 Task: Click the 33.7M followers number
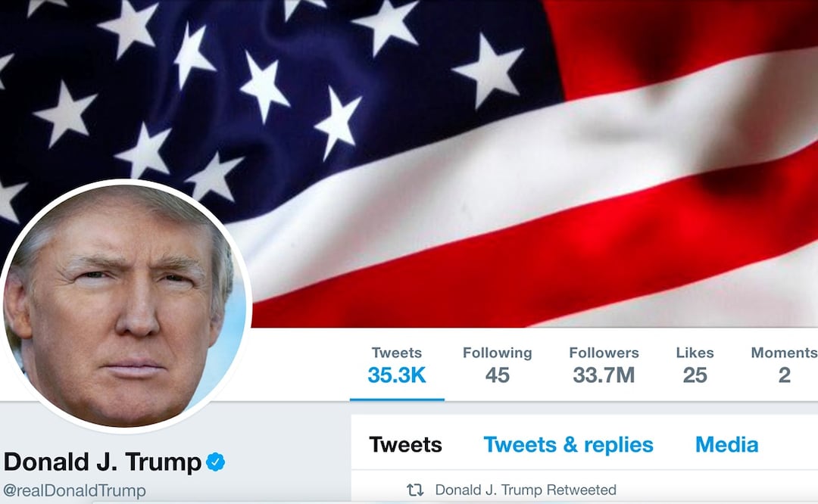(604, 375)
